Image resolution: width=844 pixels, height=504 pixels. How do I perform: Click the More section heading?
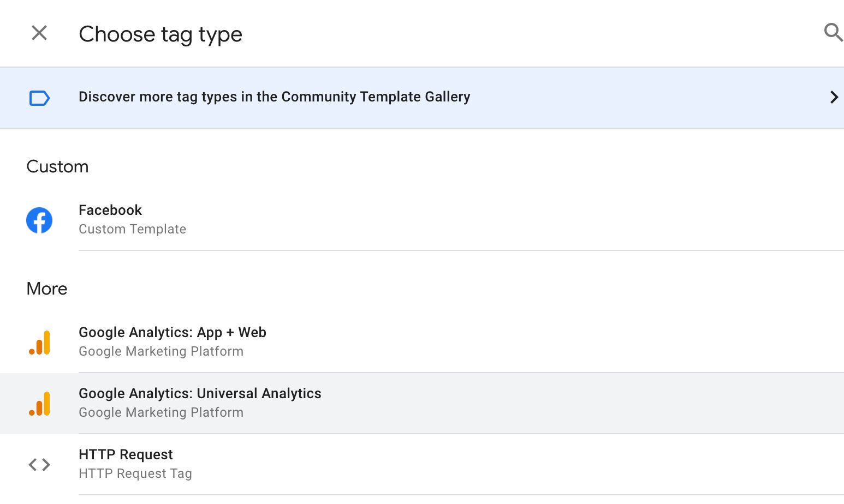pyautogui.click(x=47, y=289)
